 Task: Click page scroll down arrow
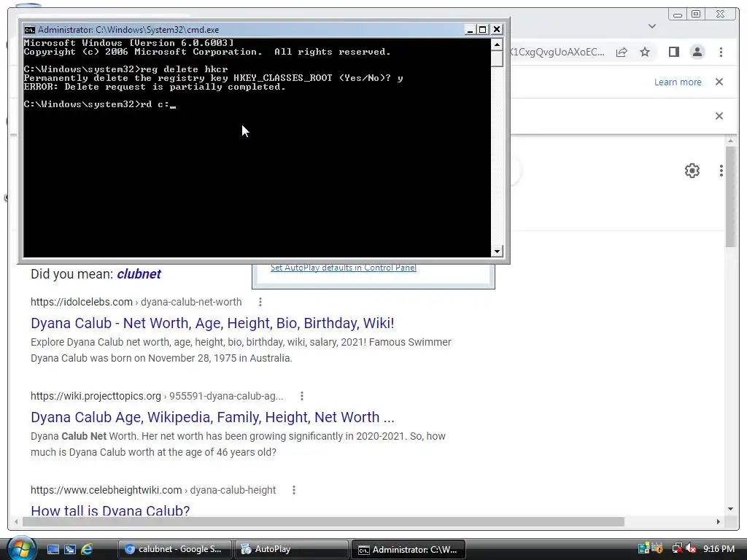tap(730, 509)
